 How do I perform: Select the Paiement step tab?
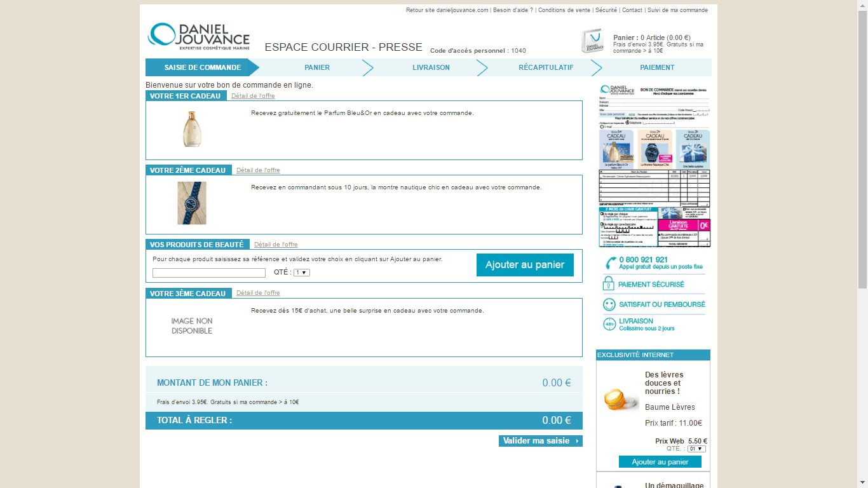point(657,67)
